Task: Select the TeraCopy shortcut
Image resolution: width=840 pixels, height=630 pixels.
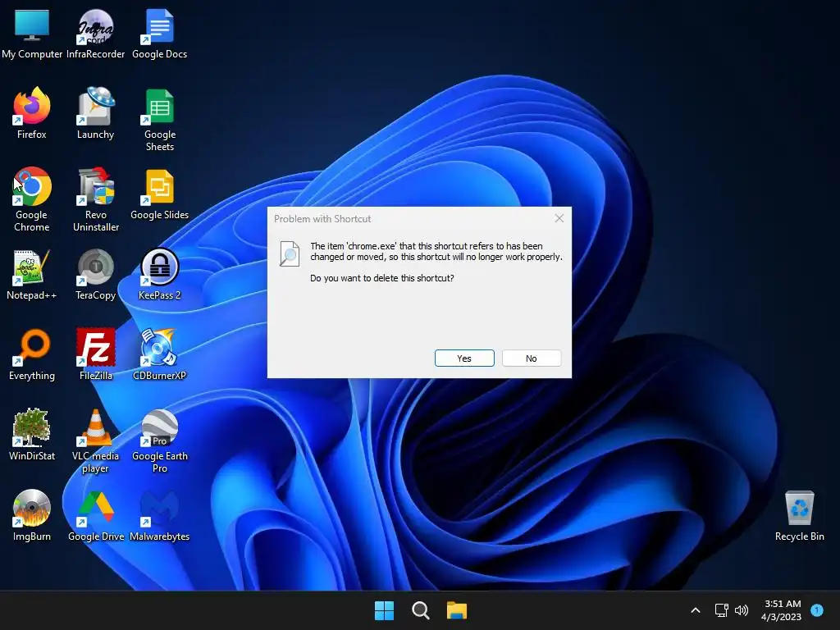Action: (x=95, y=274)
